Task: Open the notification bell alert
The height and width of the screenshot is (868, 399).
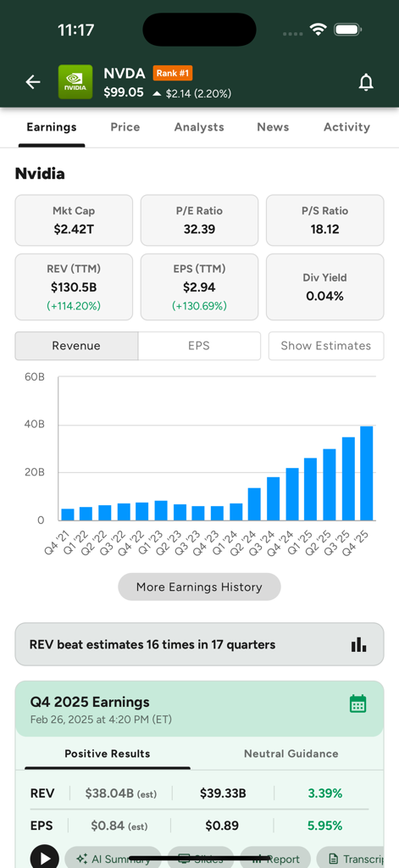Action: coord(366,82)
